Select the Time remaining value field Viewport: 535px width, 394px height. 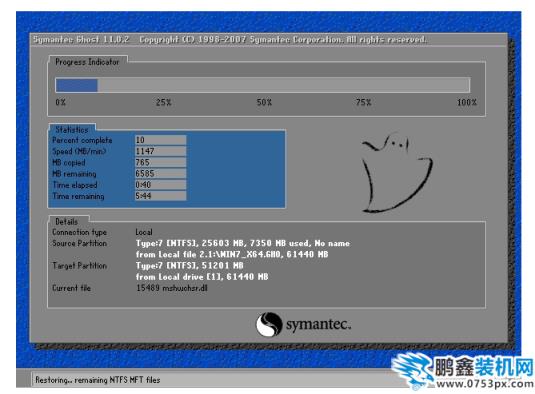160,196
